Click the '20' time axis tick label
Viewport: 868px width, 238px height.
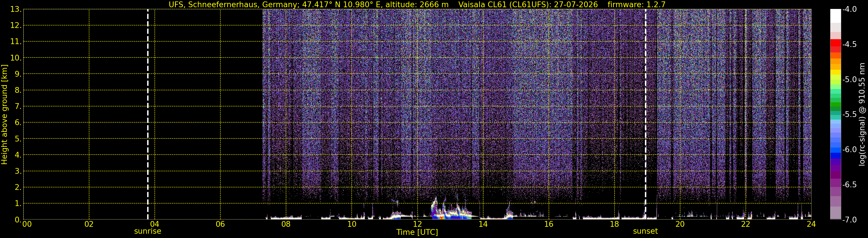(680, 224)
